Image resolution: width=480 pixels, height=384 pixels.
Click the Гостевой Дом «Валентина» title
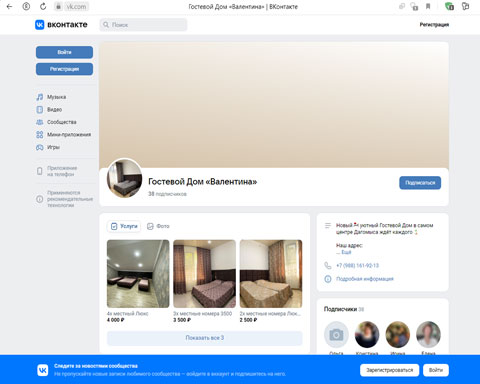pyautogui.click(x=203, y=182)
